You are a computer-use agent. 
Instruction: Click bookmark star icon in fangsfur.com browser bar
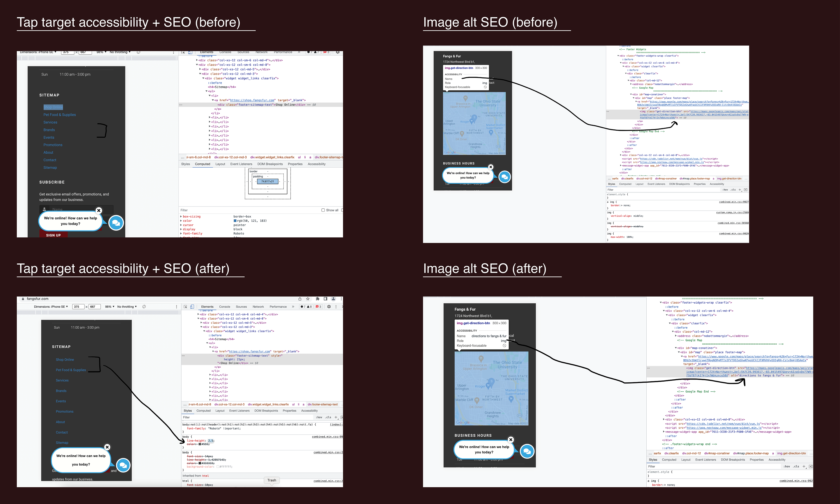point(308,299)
